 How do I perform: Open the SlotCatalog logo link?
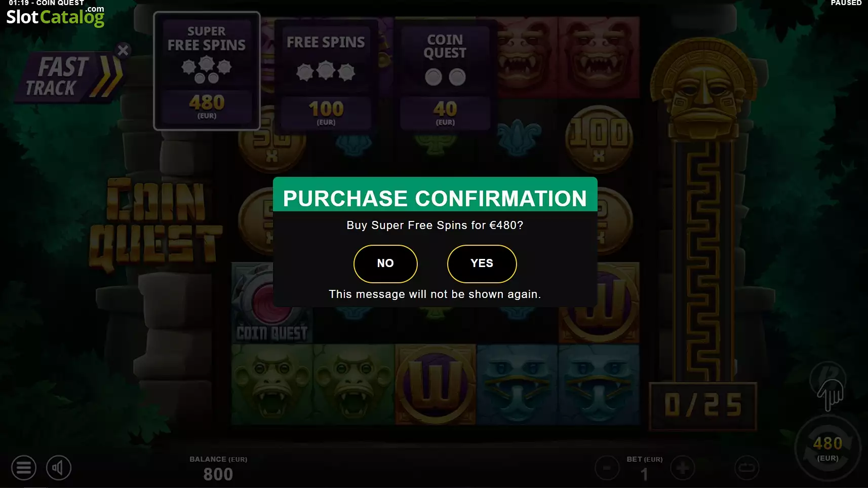[55, 16]
